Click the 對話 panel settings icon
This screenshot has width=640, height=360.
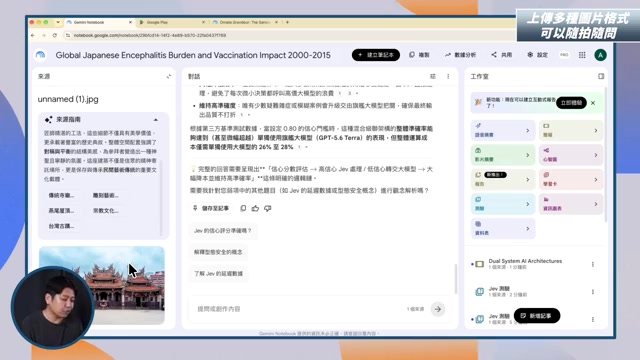coord(433,76)
